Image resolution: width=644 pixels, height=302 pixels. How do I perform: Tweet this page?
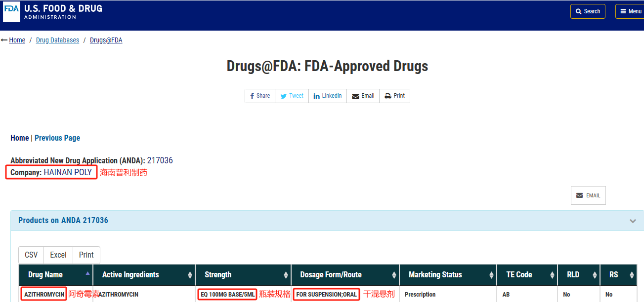[292, 96]
